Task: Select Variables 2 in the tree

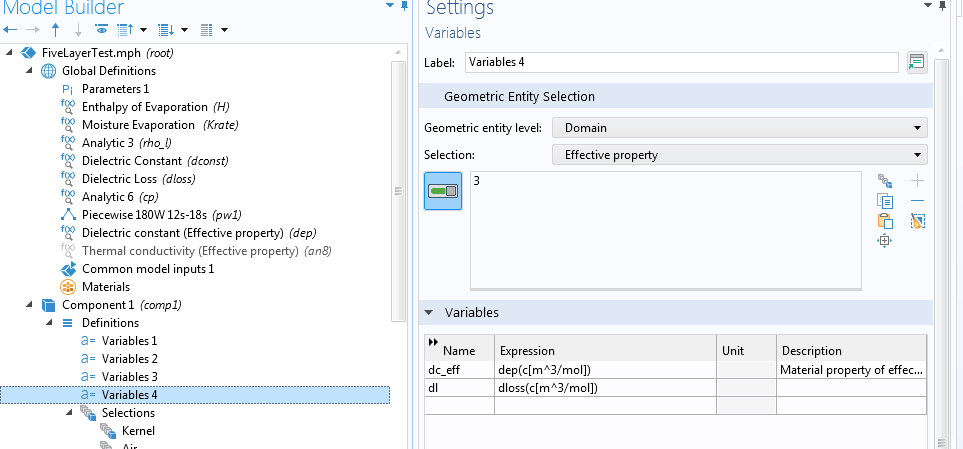Action: (129, 359)
